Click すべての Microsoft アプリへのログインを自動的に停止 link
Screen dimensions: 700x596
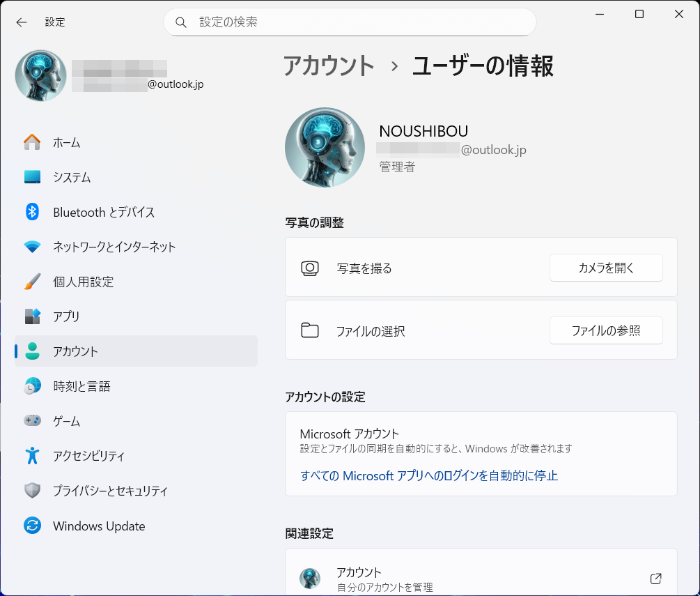(x=429, y=475)
